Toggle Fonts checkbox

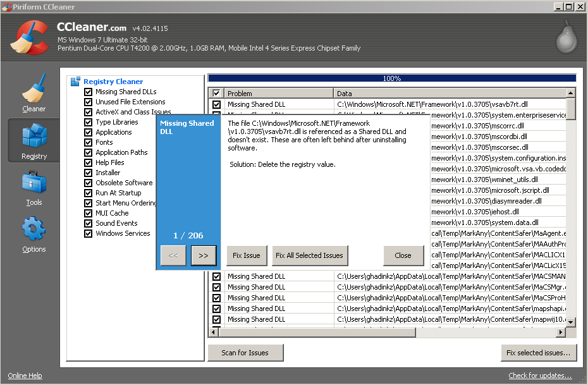tap(88, 142)
